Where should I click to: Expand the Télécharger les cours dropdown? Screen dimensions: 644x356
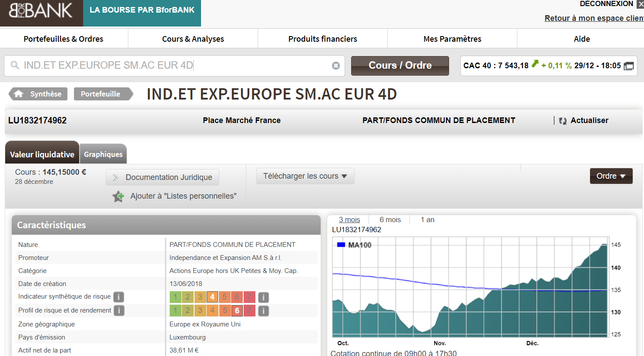coord(305,176)
